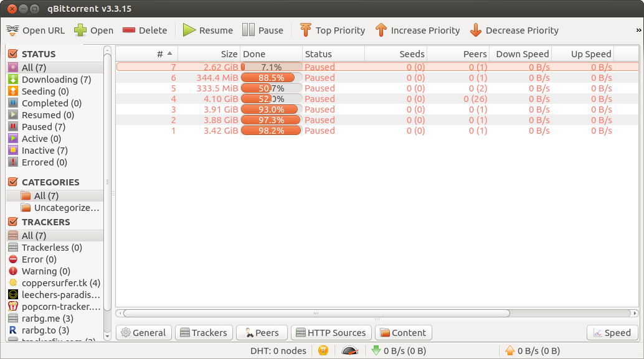644x359 pixels.
Task: Sort by the # queue column
Action: [x=146, y=54]
